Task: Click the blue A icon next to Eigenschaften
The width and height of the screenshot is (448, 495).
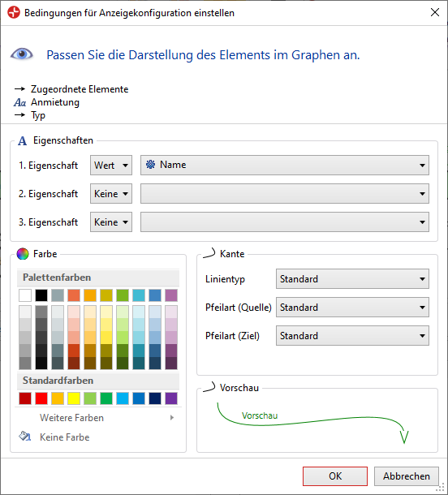Action: point(22,140)
